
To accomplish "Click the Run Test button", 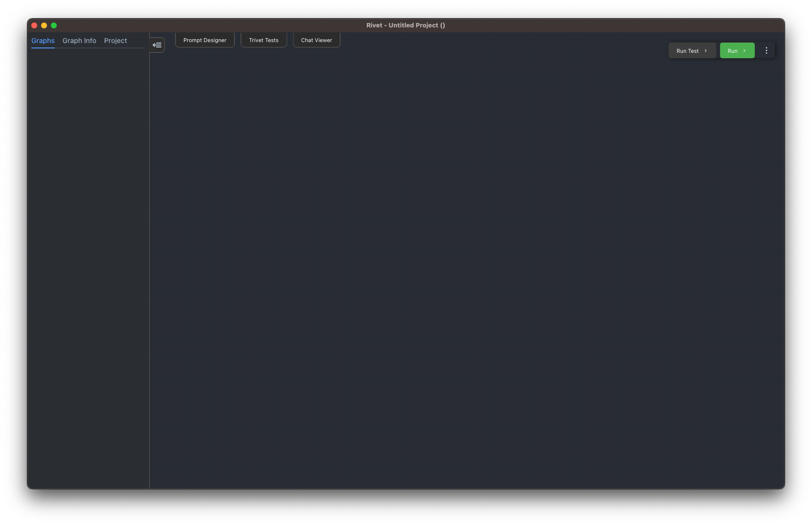I will tap(692, 50).
